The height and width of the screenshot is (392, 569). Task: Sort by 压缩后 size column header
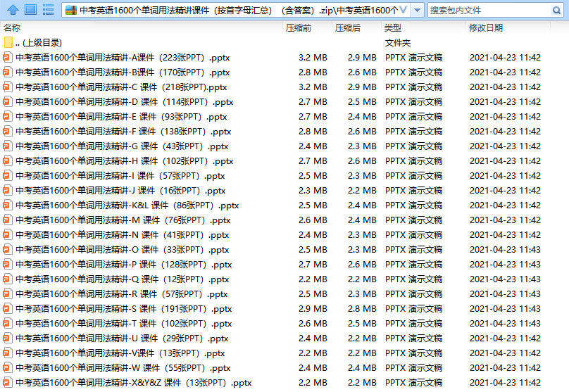coord(347,27)
